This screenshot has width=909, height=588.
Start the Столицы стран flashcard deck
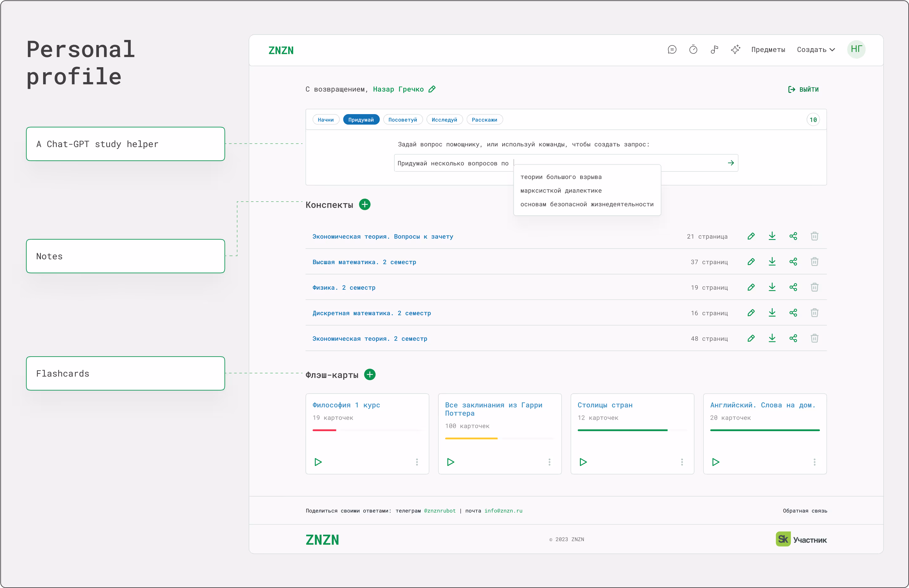coord(583,462)
